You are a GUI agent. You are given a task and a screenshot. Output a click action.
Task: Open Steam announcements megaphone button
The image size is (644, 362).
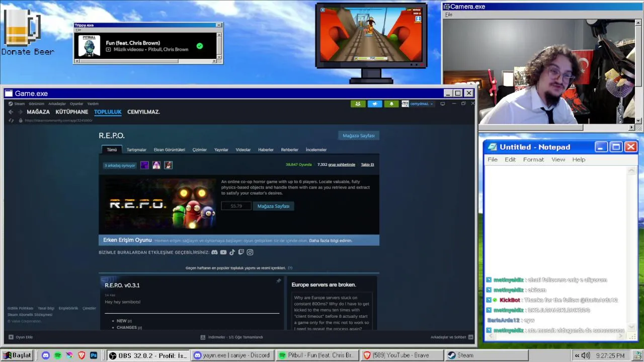[x=375, y=104]
